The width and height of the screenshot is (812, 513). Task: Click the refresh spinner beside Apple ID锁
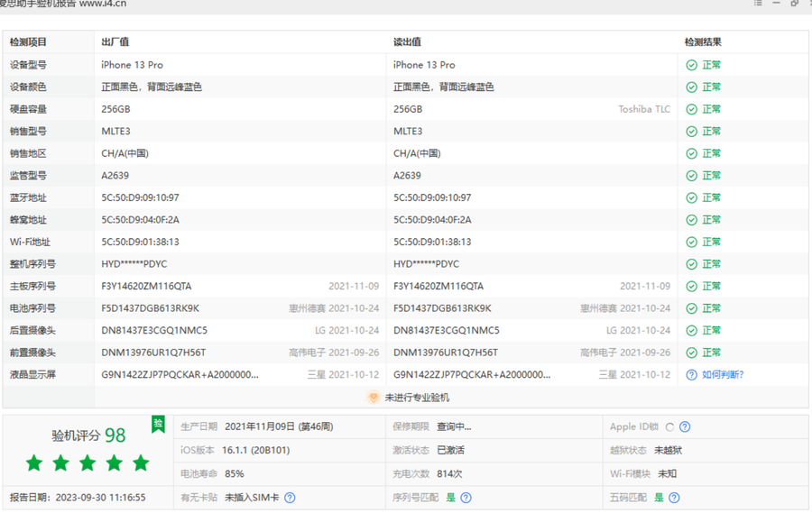(669, 427)
